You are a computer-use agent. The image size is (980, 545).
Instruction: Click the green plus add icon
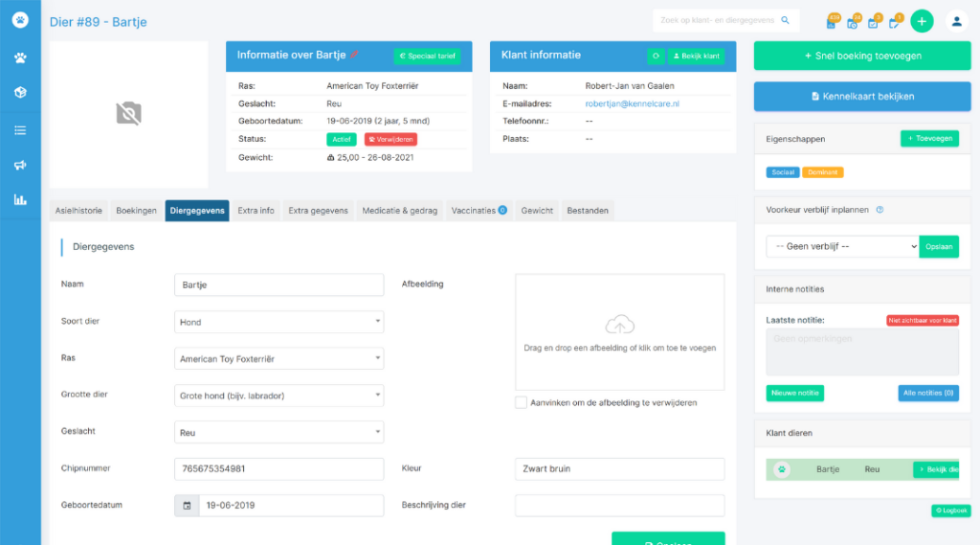(922, 21)
